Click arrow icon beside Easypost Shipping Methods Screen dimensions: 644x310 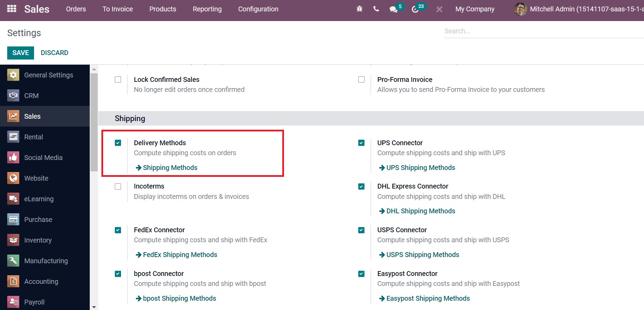(x=382, y=298)
